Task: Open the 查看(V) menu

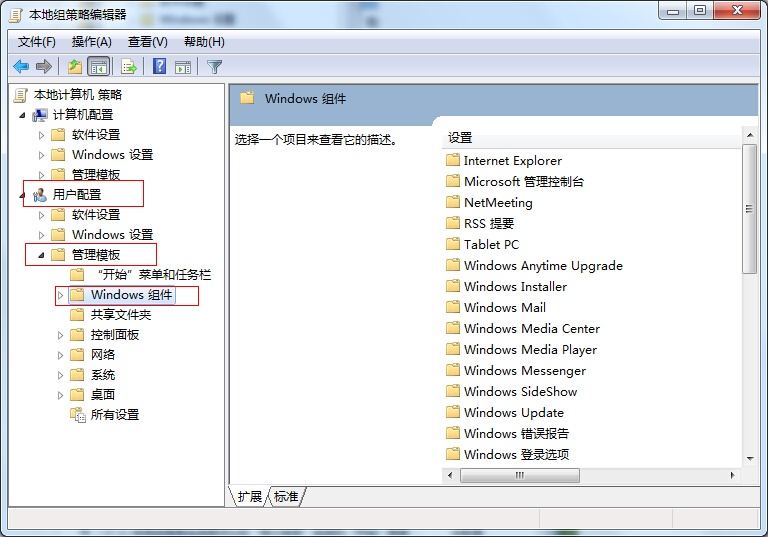Action: click(x=147, y=42)
